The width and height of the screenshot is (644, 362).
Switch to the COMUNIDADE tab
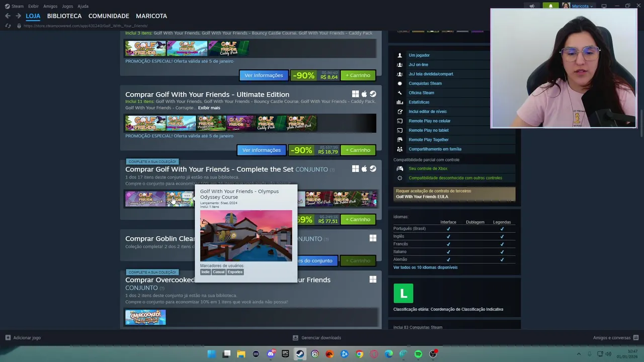point(109,16)
